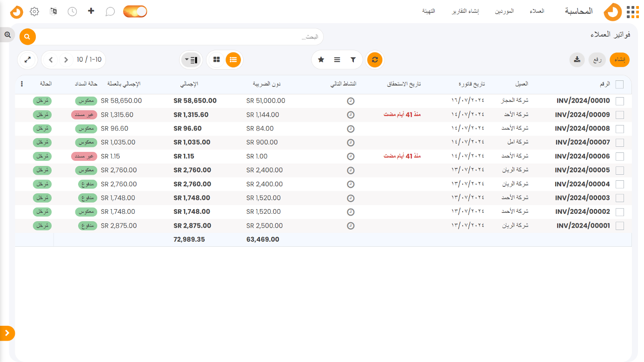Tick the checkbox for INV/2024/00005
The height and width of the screenshot is (362, 644).
click(x=619, y=171)
